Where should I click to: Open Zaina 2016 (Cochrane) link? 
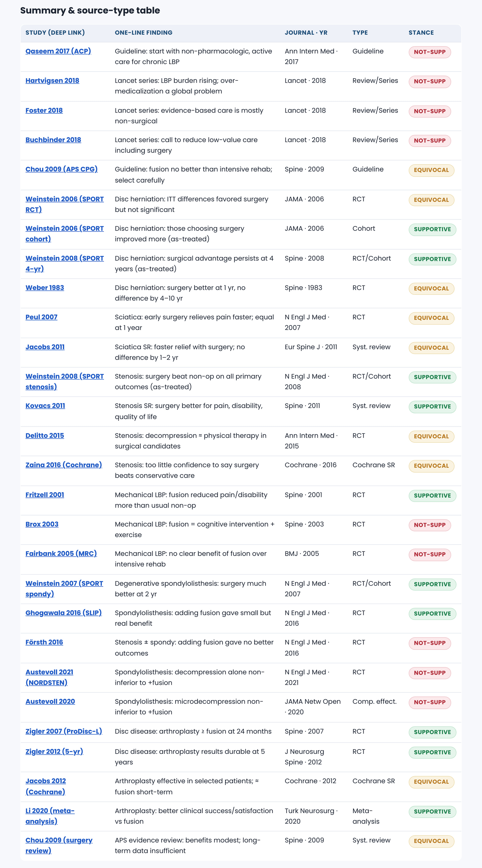click(64, 465)
